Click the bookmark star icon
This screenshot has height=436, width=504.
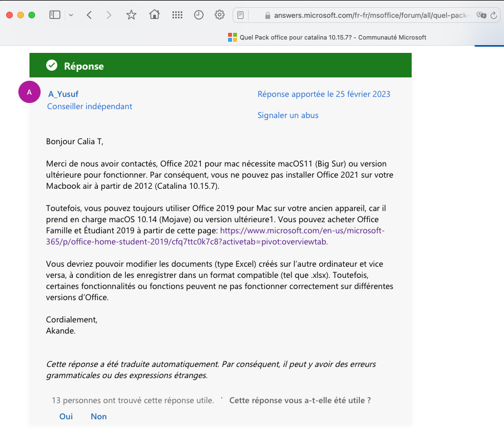(x=131, y=15)
